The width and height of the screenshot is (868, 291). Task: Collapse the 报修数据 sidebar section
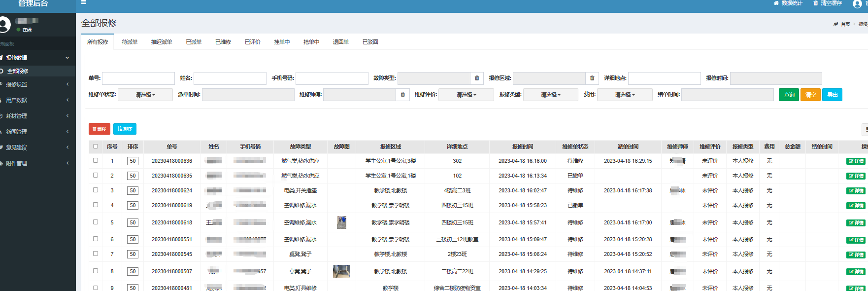coord(38,58)
